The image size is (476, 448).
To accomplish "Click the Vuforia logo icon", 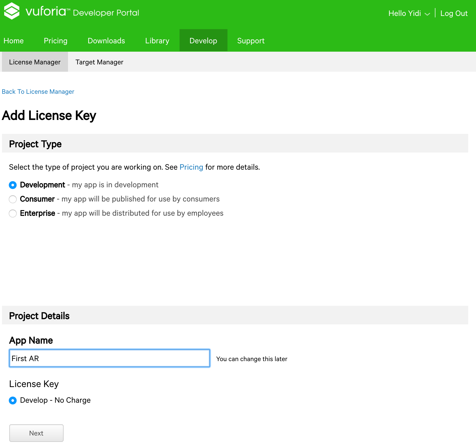I will click(x=11, y=11).
